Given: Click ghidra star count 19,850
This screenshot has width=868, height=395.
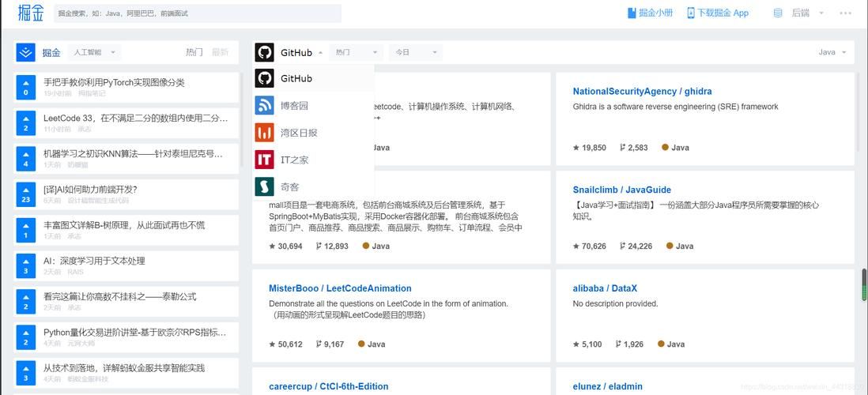Looking at the screenshot, I should tap(590, 148).
